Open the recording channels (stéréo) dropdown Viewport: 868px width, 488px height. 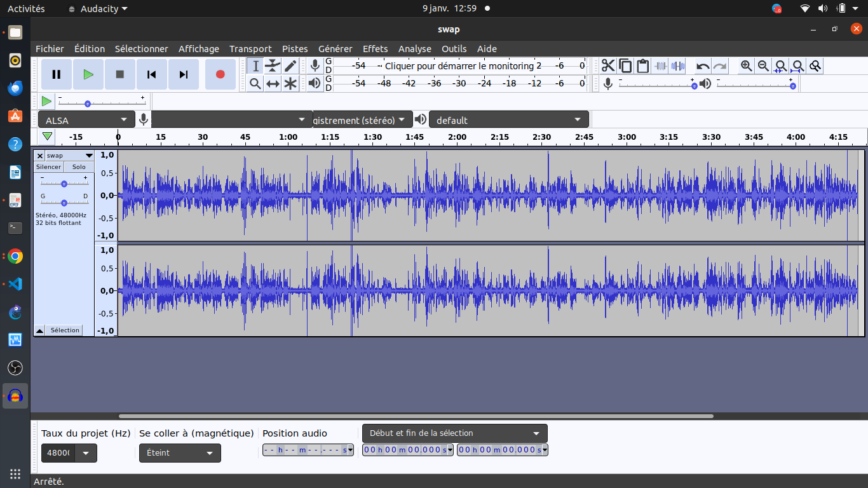[x=362, y=120]
